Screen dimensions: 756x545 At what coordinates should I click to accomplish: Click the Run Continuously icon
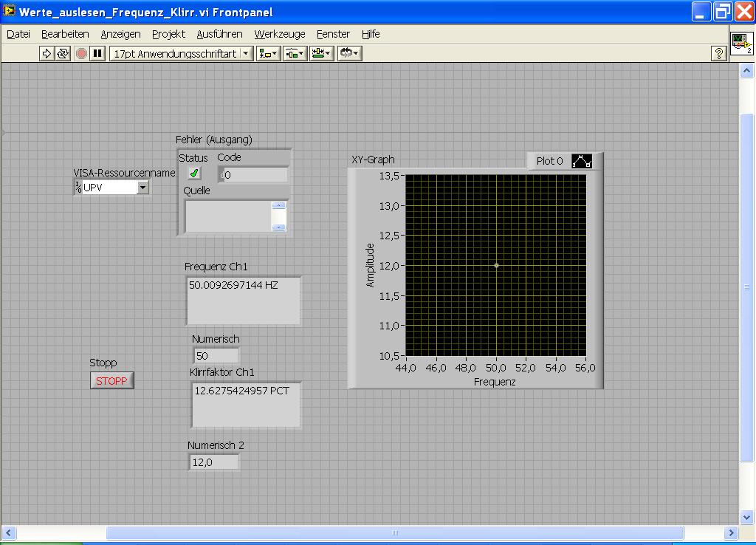[x=63, y=53]
